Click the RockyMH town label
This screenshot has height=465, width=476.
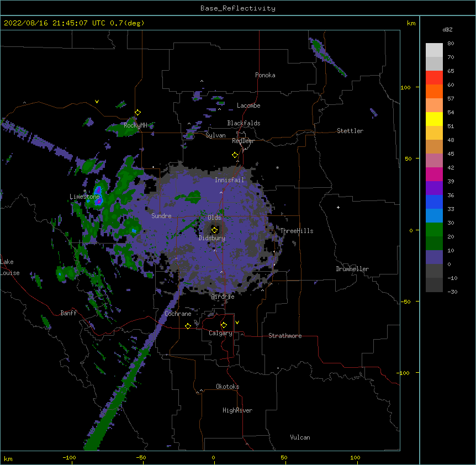click(135, 125)
